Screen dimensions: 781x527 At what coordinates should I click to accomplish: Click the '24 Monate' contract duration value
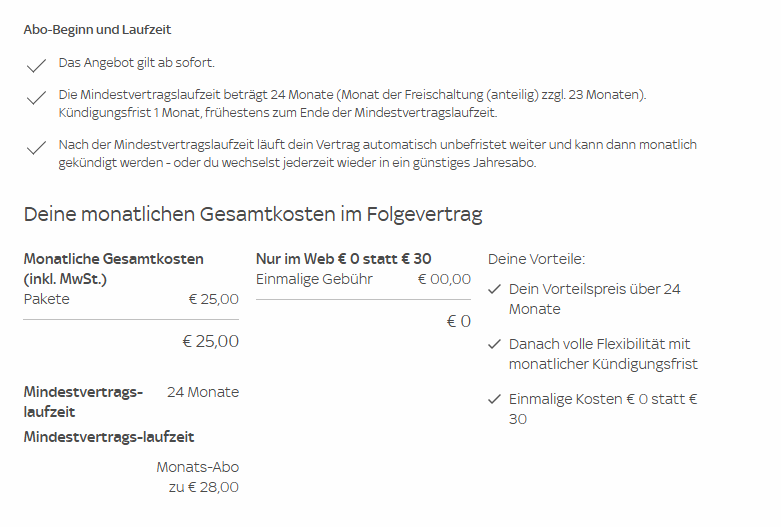tap(203, 392)
